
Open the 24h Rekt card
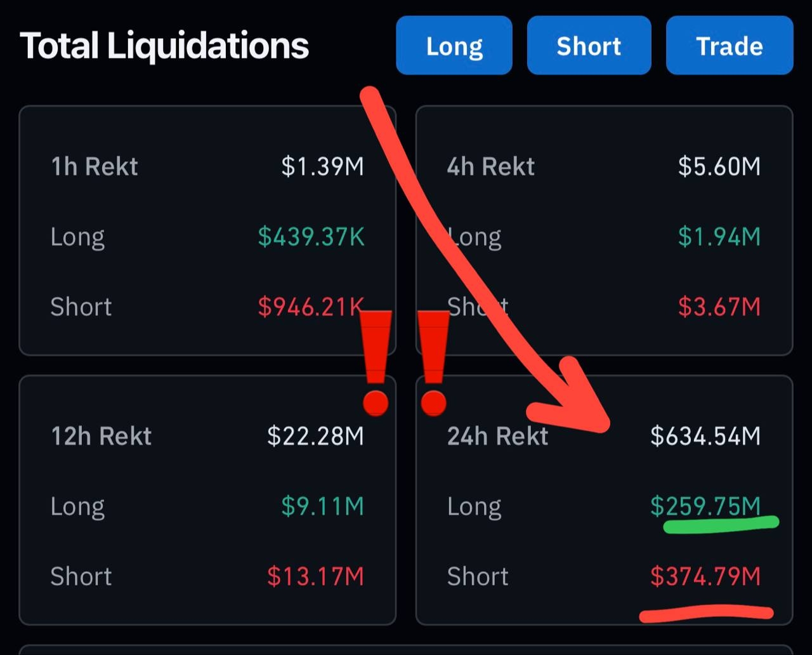coord(604,500)
